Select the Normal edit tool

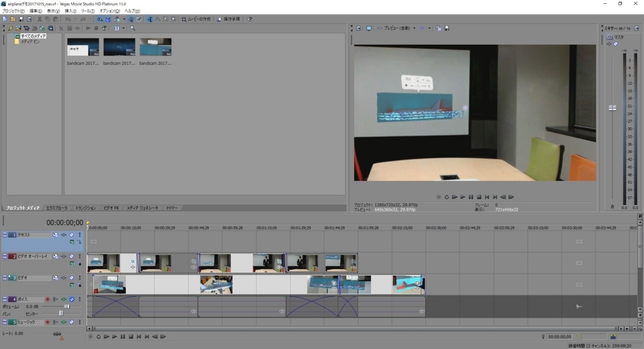pyautogui.click(x=150, y=19)
